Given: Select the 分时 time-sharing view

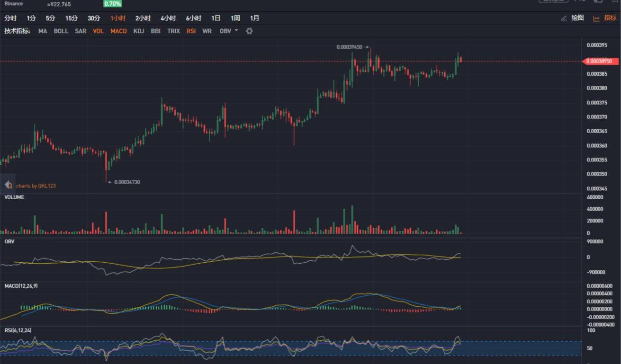Looking at the screenshot, I should pos(10,18).
